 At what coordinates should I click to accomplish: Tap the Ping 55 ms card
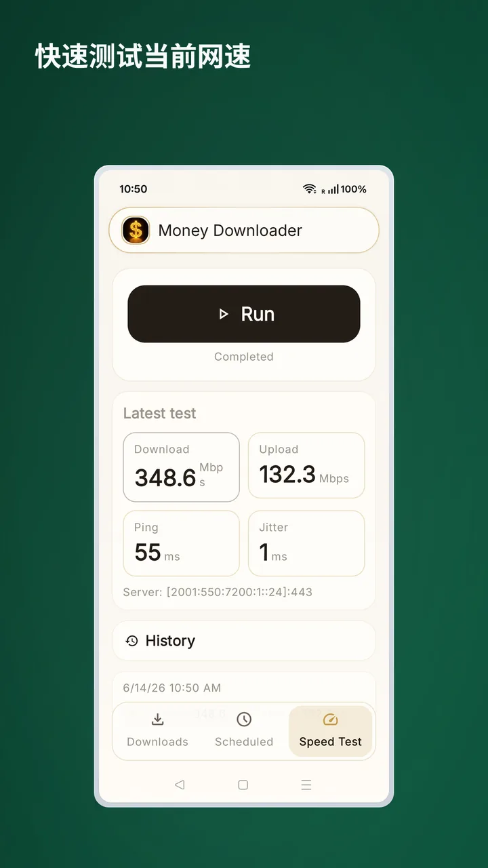click(181, 543)
